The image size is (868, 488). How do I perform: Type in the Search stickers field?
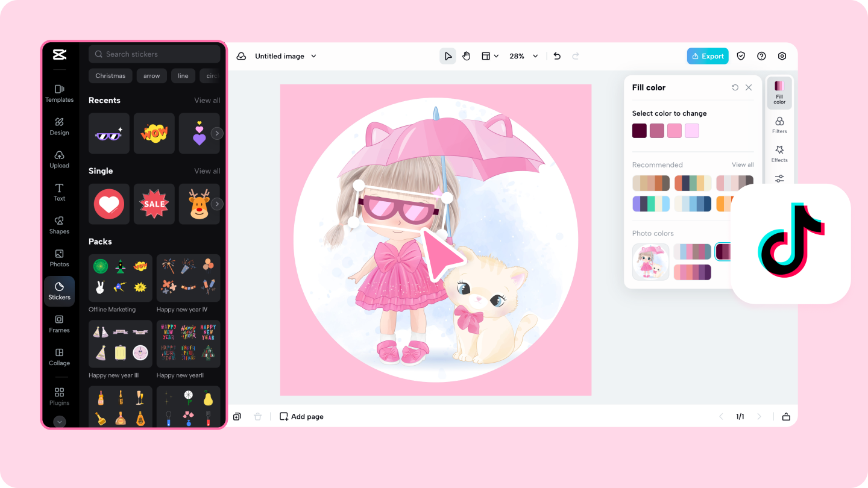pos(154,54)
